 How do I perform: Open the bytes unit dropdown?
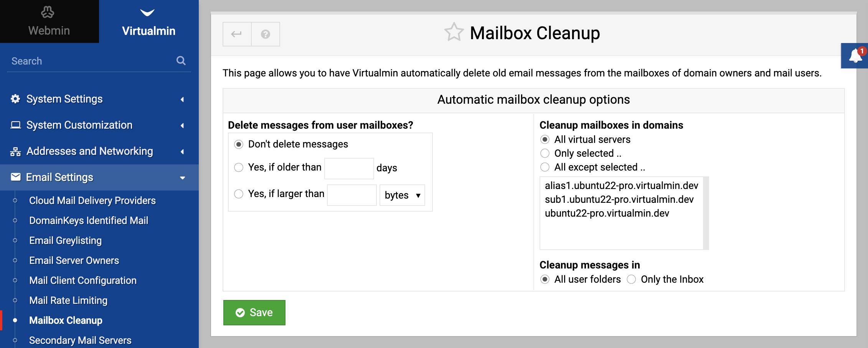coord(402,195)
